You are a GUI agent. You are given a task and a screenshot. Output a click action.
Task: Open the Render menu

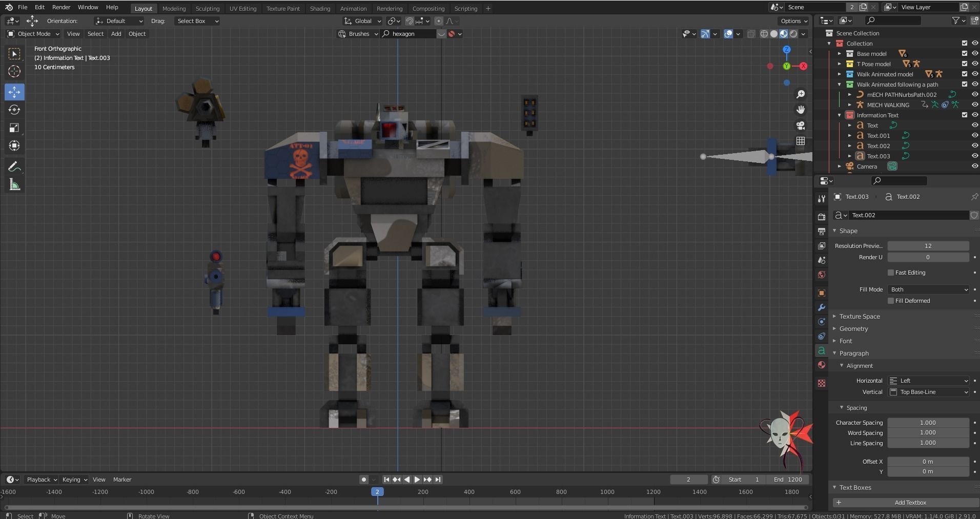pyautogui.click(x=61, y=7)
